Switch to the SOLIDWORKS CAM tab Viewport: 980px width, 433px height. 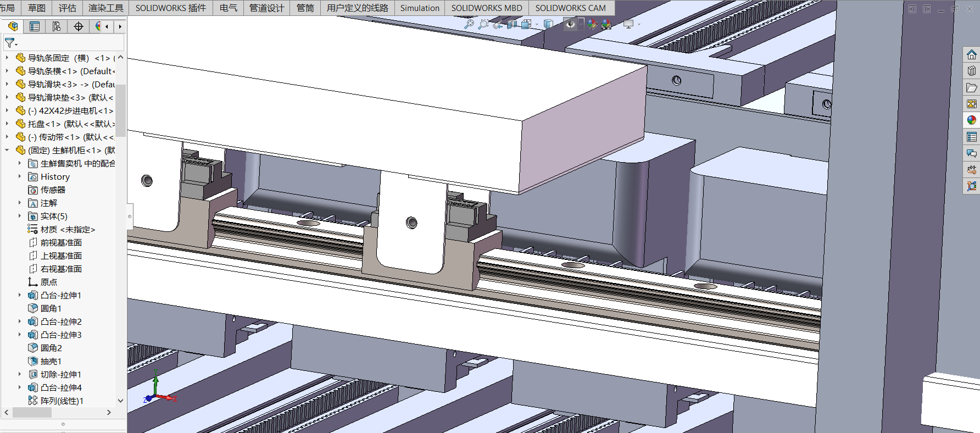[570, 8]
